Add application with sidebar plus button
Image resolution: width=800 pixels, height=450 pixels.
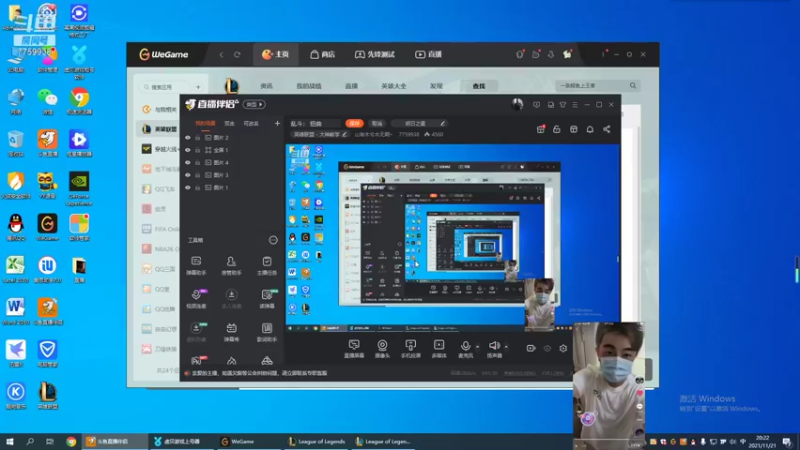tap(198, 87)
